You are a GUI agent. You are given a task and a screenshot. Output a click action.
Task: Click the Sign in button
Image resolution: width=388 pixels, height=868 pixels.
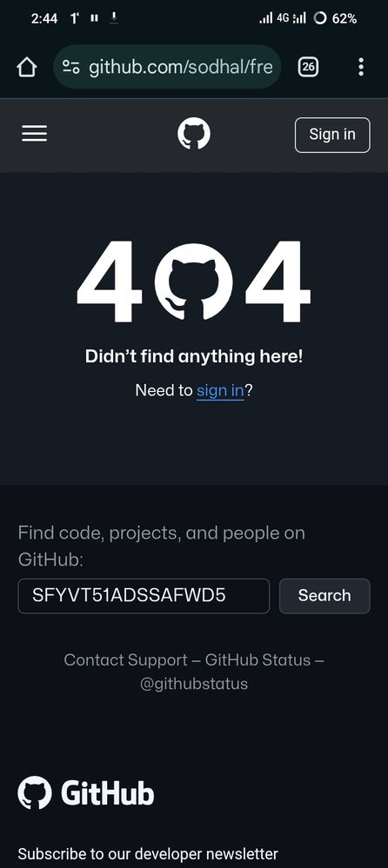click(332, 135)
